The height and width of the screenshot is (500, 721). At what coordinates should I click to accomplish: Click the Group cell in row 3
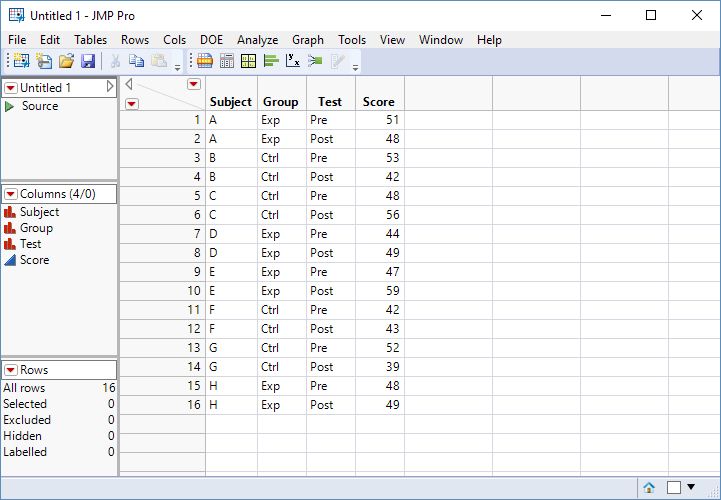click(282, 158)
